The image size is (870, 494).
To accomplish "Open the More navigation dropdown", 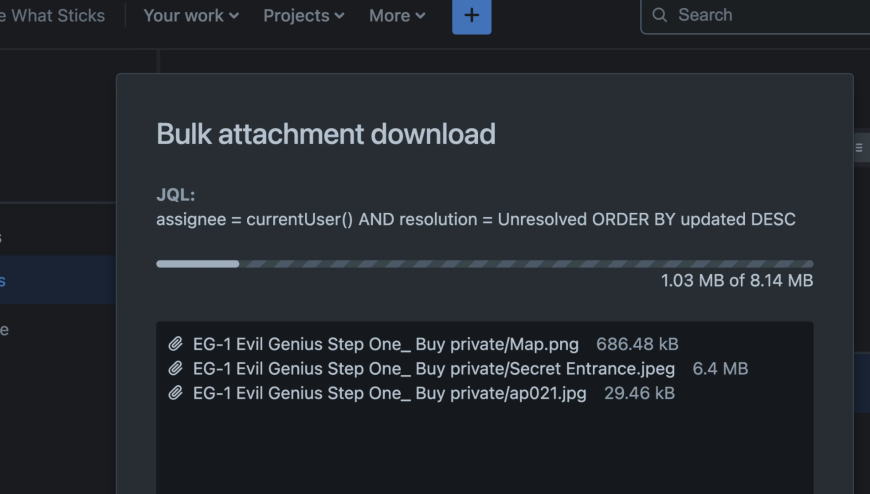I will point(396,15).
